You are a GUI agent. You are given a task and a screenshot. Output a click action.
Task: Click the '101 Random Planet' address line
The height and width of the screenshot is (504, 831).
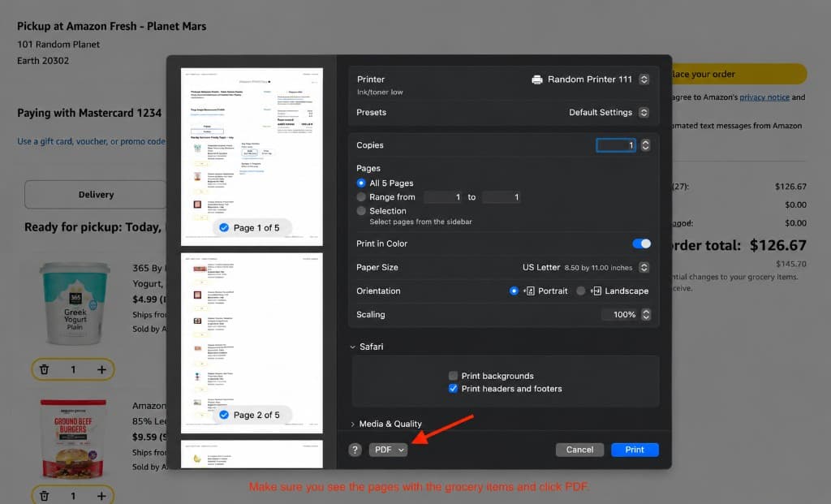[x=58, y=45]
